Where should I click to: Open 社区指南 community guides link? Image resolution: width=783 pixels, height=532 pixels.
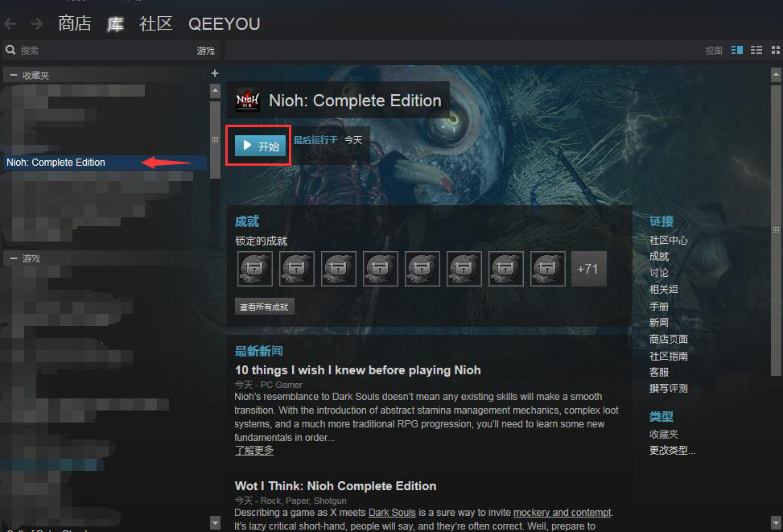click(x=668, y=357)
